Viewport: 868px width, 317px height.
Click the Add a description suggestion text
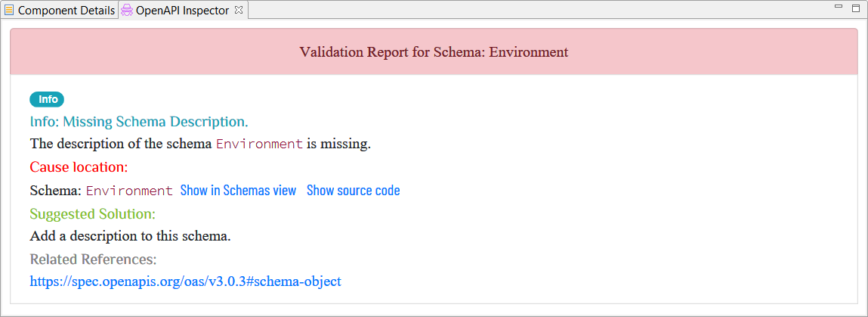[x=130, y=236]
